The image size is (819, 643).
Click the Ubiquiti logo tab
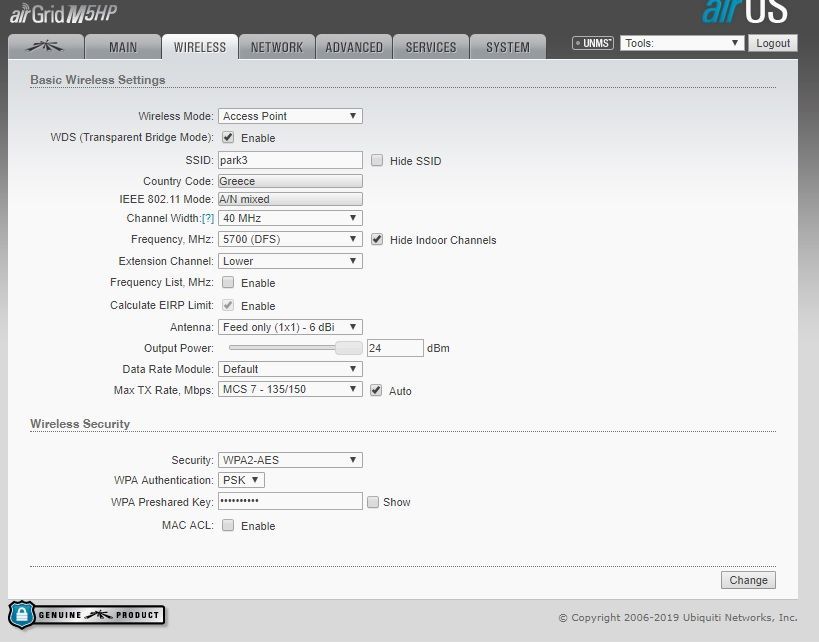tap(45, 45)
